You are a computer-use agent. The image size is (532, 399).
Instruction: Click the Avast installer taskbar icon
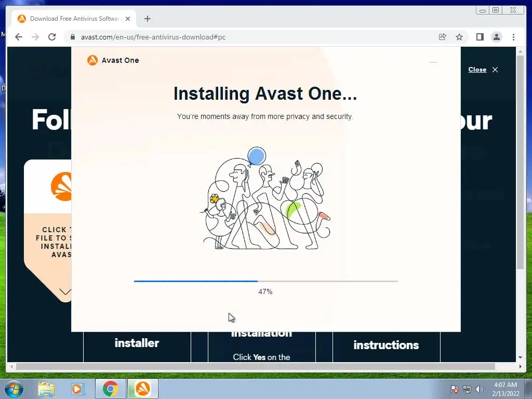click(x=142, y=389)
